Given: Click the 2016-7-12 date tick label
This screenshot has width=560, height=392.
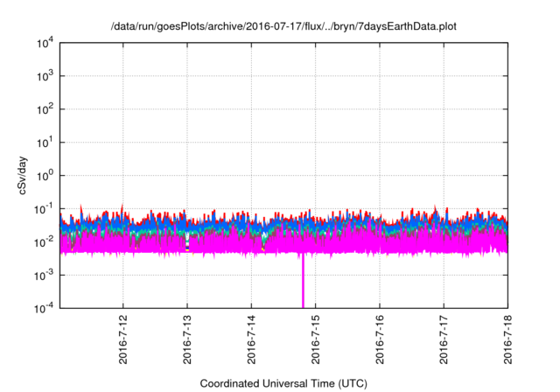Looking at the screenshot, I should click(x=123, y=339).
